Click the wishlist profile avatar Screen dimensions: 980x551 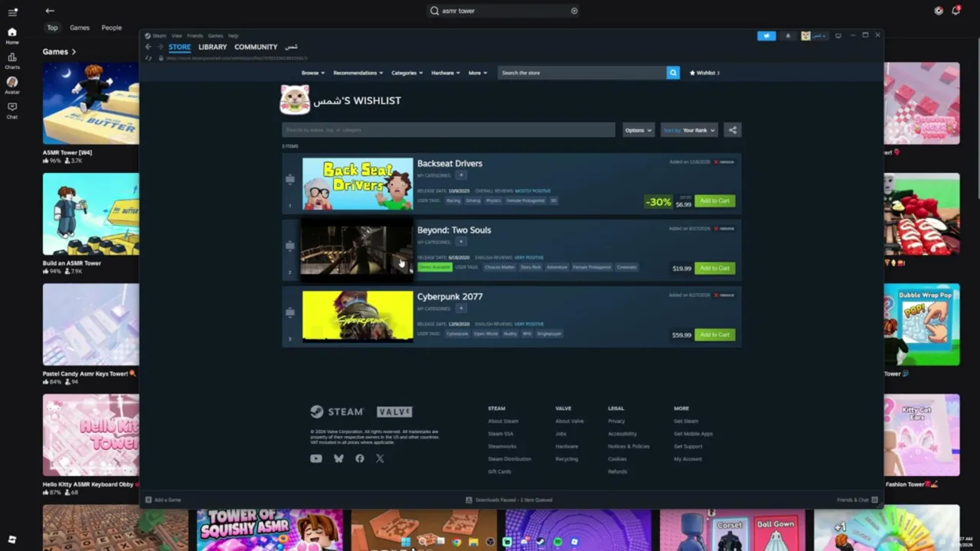coord(295,100)
